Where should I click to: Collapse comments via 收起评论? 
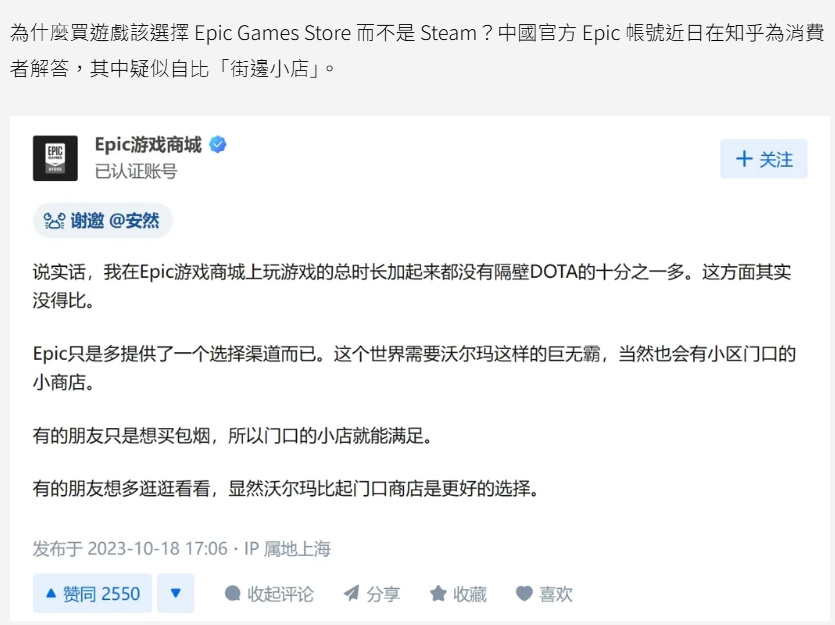coord(269,594)
